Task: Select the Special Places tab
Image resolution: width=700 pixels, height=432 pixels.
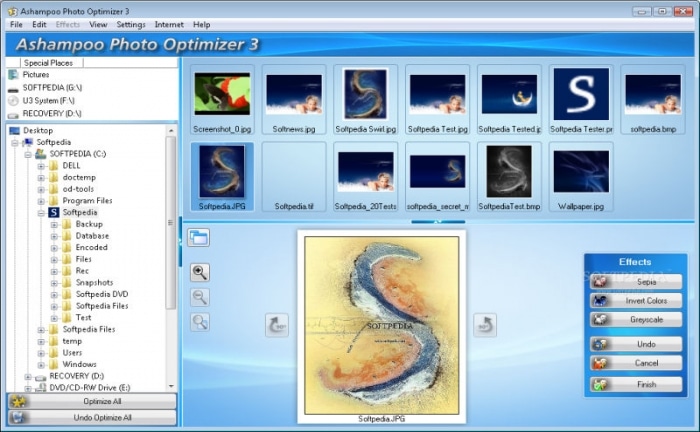Action: click(48, 63)
